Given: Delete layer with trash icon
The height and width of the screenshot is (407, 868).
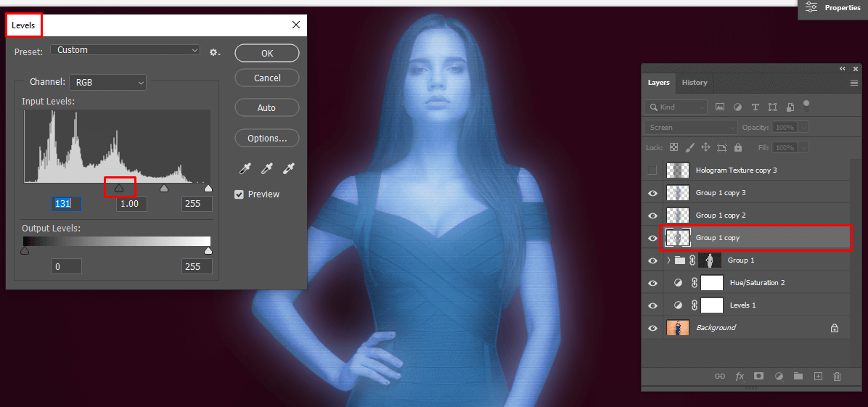Looking at the screenshot, I should click(837, 376).
